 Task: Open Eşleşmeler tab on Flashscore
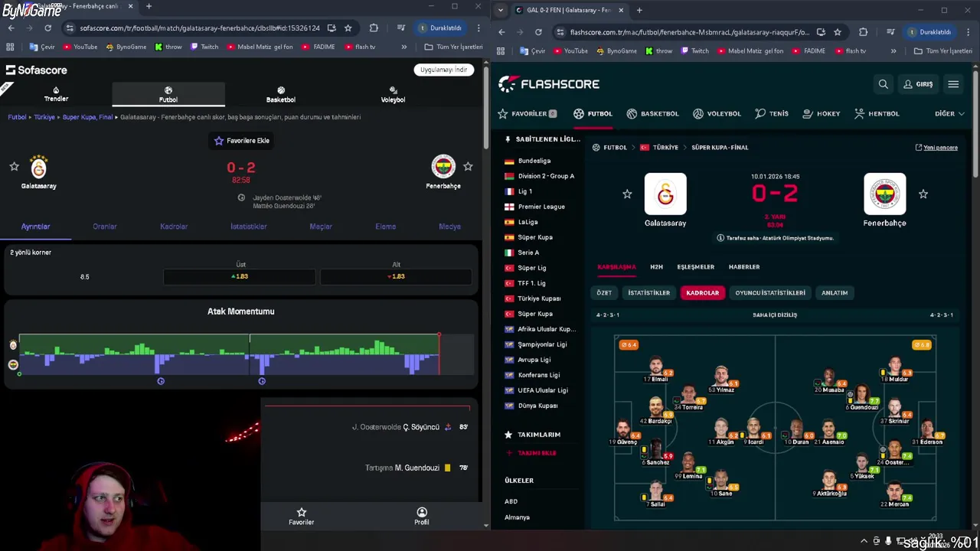(695, 267)
